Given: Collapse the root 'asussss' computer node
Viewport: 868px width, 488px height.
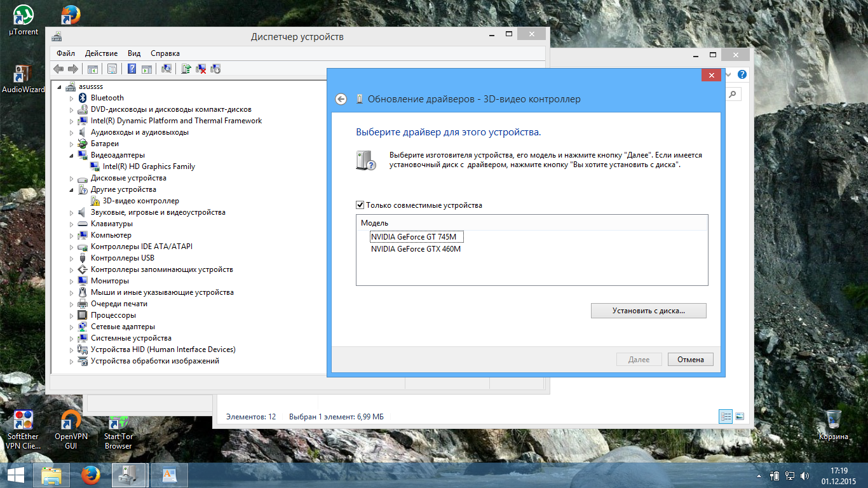Looking at the screenshot, I should [60, 86].
